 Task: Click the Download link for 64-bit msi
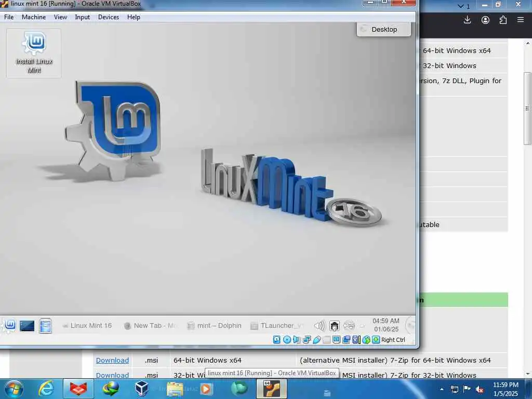112,361
